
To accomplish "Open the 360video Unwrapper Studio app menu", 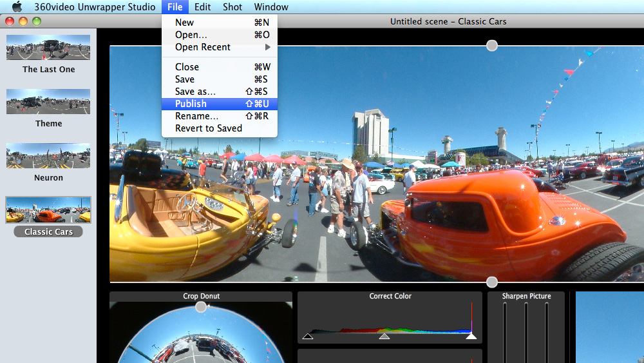I will pyautogui.click(x=95, y=7).
